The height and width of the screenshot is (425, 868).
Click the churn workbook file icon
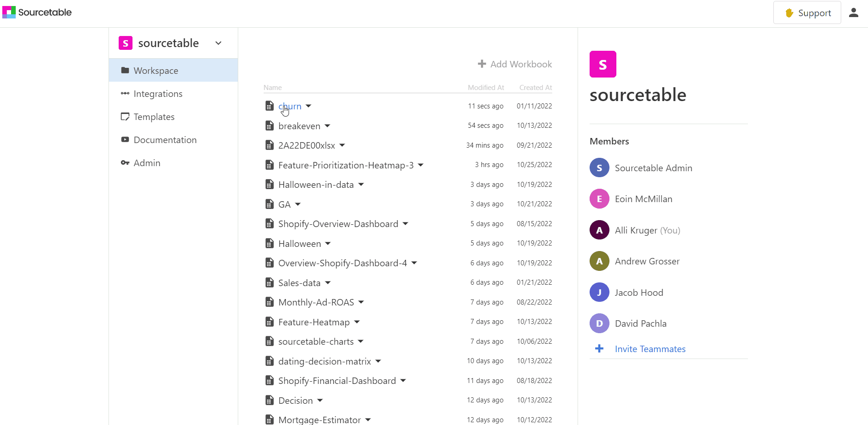click(x=270, y=106)
